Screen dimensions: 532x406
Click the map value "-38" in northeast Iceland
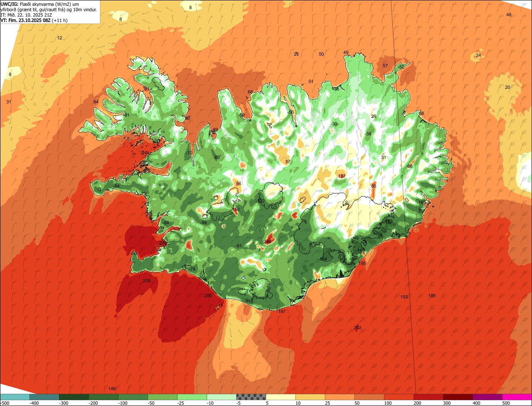coord(367,134)
